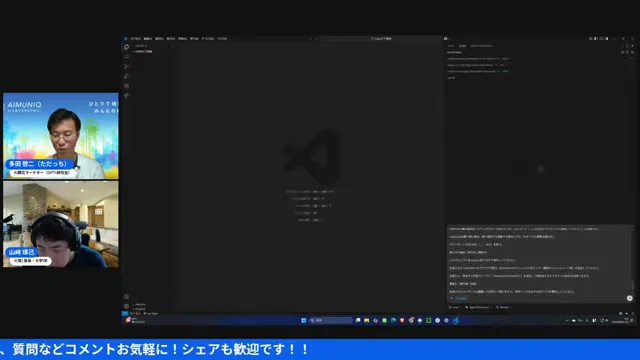The image size is (640, 360).
Task: Open the Source Control view
Action: (127, 66)
